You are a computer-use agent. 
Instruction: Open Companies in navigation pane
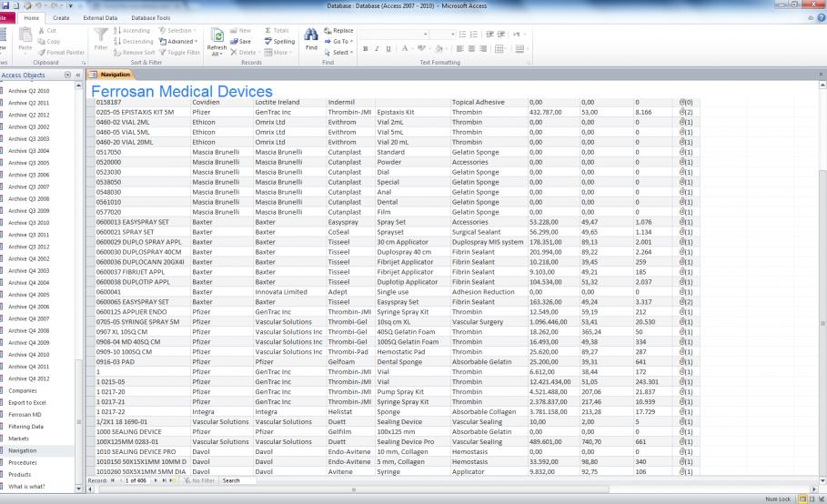(x=23, y=390)
